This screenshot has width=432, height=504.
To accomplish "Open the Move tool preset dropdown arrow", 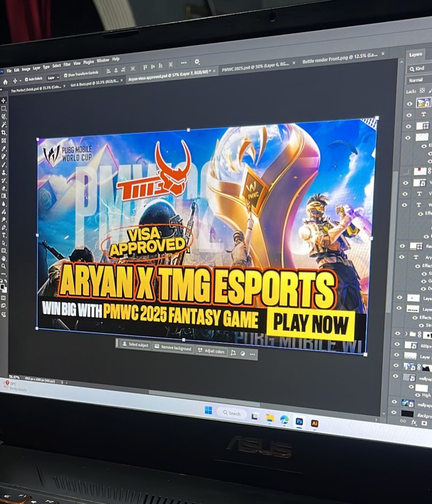I will [x=20, y=80].
